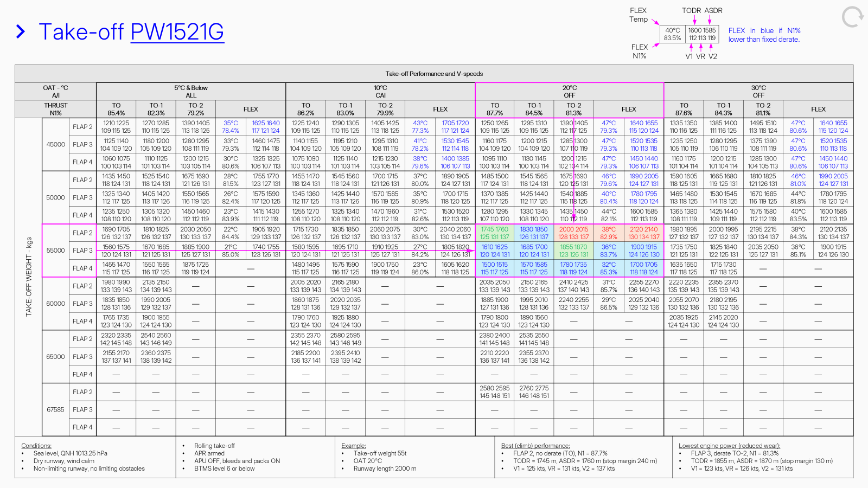The width and height of the screenshot is (868, 488).
Task: Click the FLAP 3 label in the 55000 rows
Action: coord(83,251)
